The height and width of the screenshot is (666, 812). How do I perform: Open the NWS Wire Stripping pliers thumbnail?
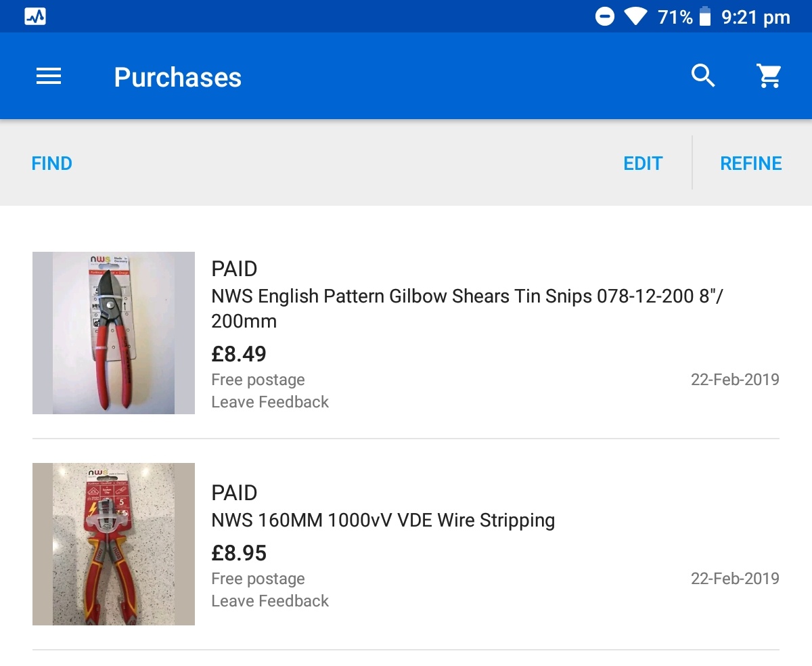(x=114, y=544)
